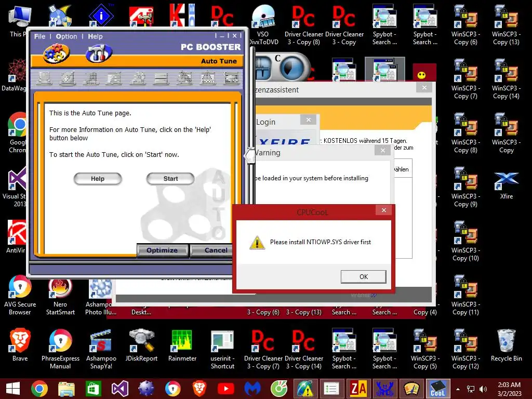Open Driver Cleaner 3 - Copy (8) shortcut
This screenshot has width=532, height=399.
[x=303, y=25]
